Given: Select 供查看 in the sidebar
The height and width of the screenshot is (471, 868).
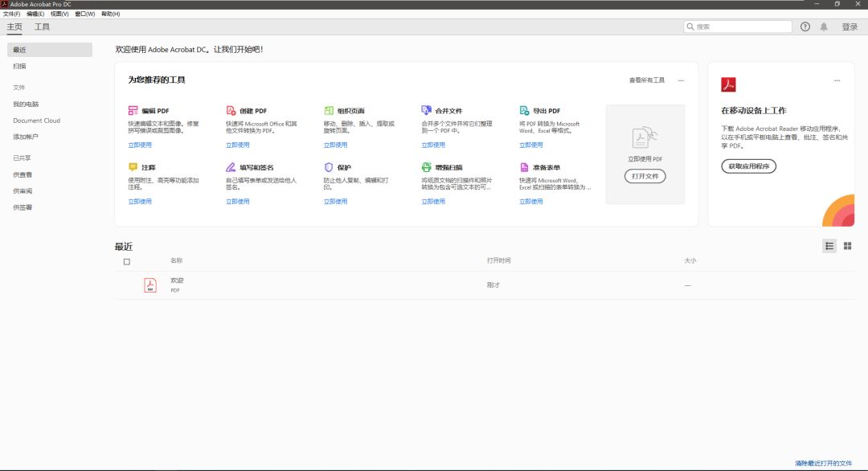Looking at the screenshot, I should coord(23,175).
